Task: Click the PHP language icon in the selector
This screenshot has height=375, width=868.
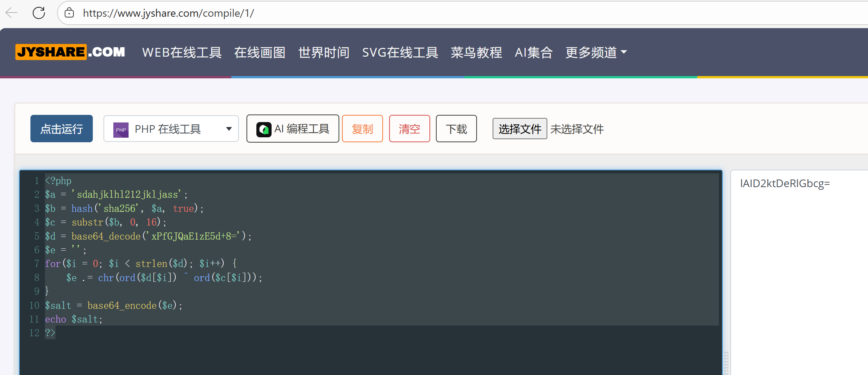Action: click(121, 129)
